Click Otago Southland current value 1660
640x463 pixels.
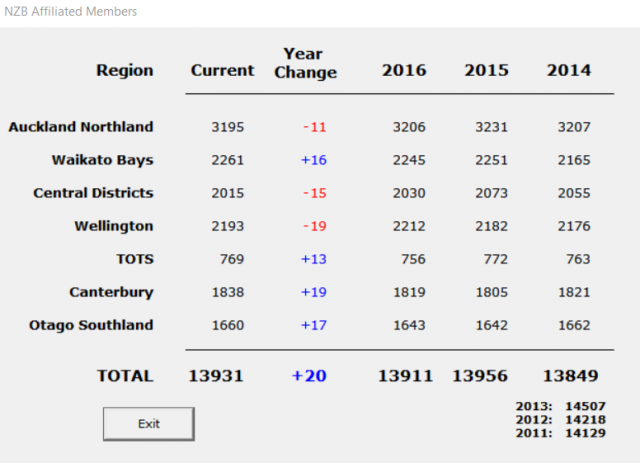228,325
